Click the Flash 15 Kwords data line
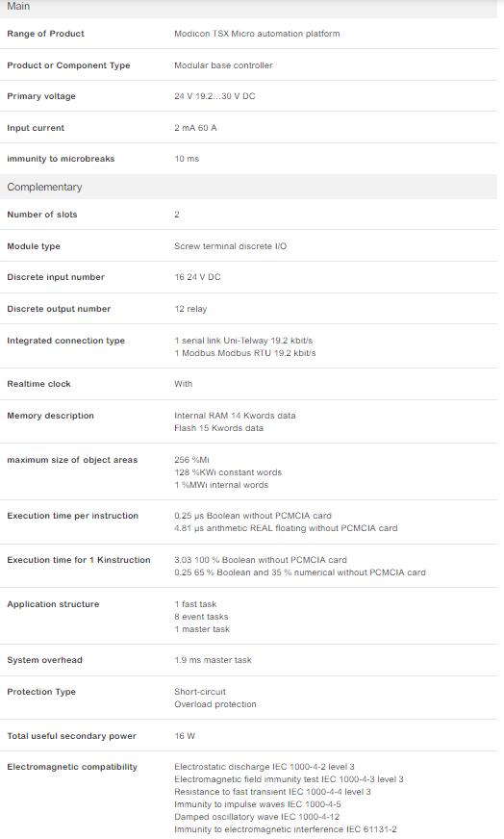This screenshot has height=839, width=504. [x=218, y=428]
